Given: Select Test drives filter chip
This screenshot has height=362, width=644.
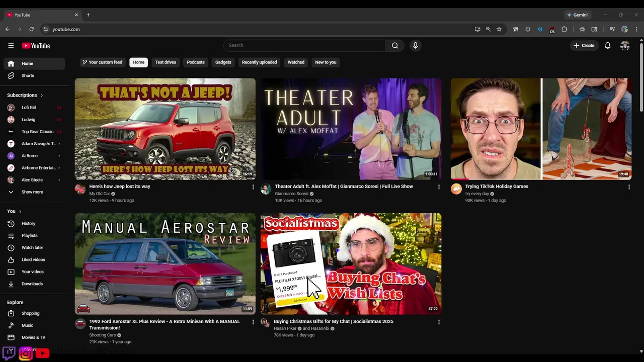Looking at the screenshot, I should tap(166, 62).
